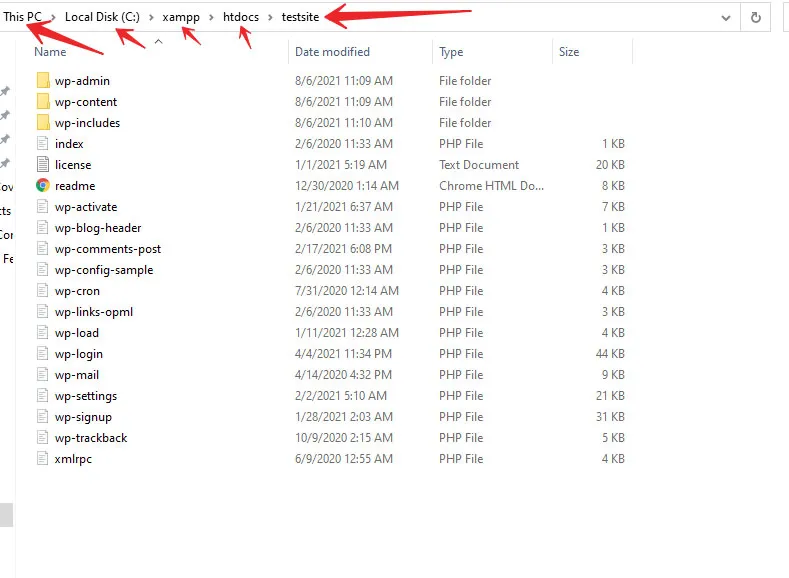The width and height of the screenshot is (789, 578).
Task: Click the wp-config-sample file icon
Action: [43, 270]
